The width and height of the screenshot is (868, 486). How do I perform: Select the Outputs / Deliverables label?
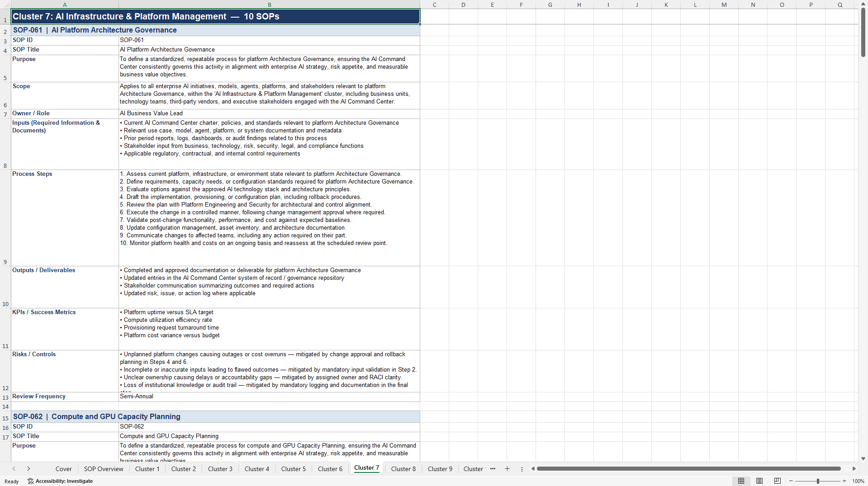pyautogui.click(x=65, y=287)
